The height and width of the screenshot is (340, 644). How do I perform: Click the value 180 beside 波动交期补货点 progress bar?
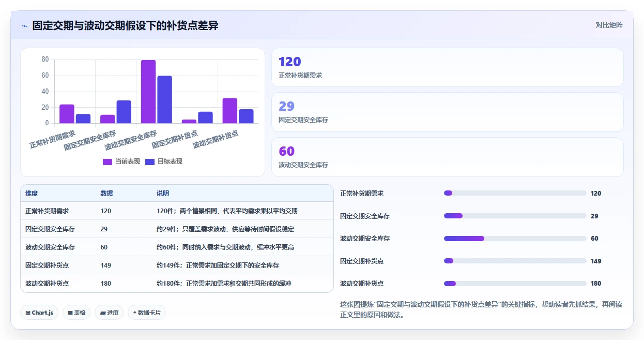(596, 284)
